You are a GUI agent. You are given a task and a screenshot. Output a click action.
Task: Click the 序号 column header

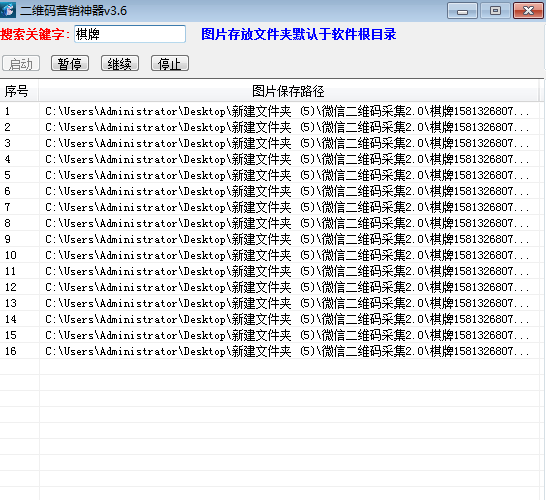point(19,91)
